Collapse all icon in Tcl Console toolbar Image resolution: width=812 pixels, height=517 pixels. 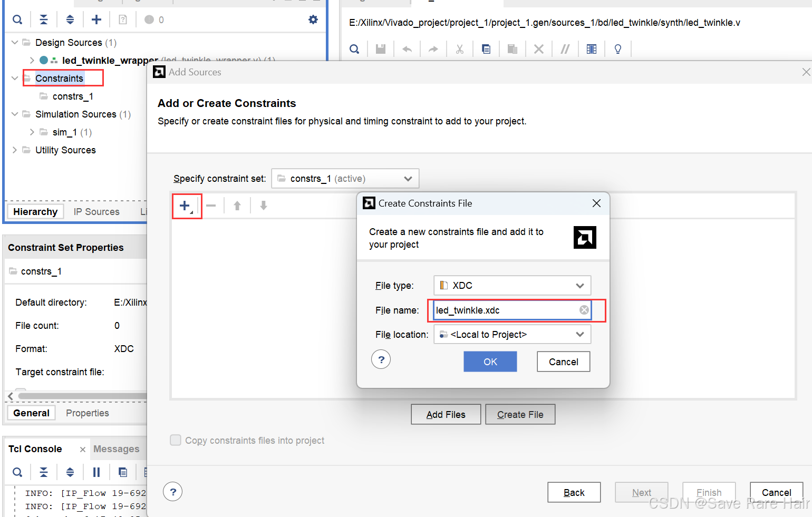[x=44, y=472]
